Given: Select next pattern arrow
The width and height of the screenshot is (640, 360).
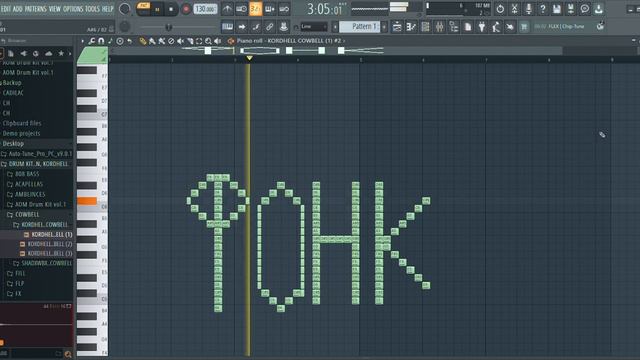Looking at the screenshot, I should [384, 27].
